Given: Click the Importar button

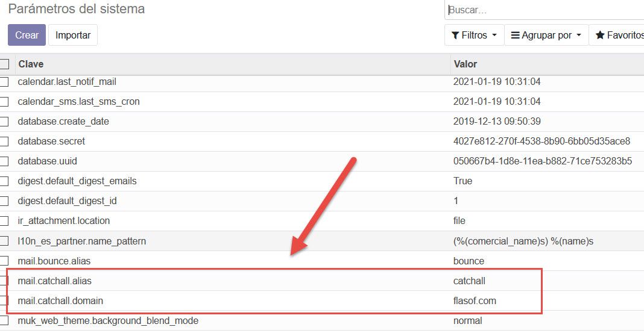Looking at the screenshot, I should click(x=73, y=35).
